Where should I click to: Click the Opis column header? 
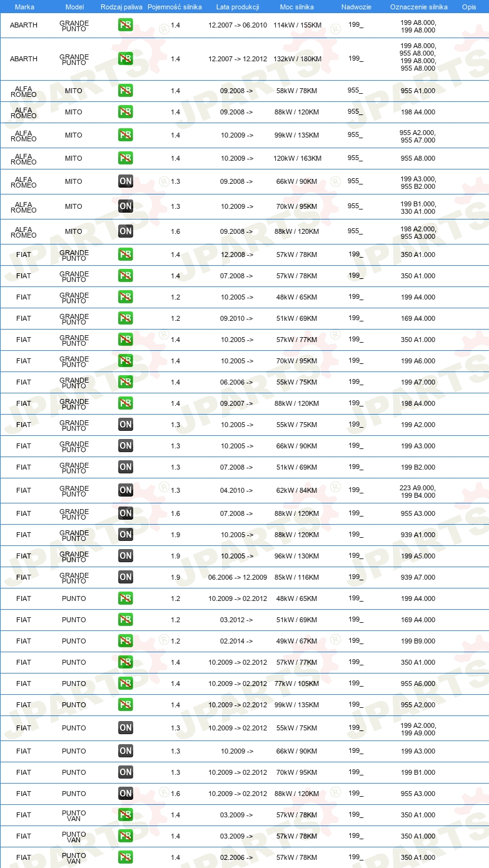pos(468,7)
